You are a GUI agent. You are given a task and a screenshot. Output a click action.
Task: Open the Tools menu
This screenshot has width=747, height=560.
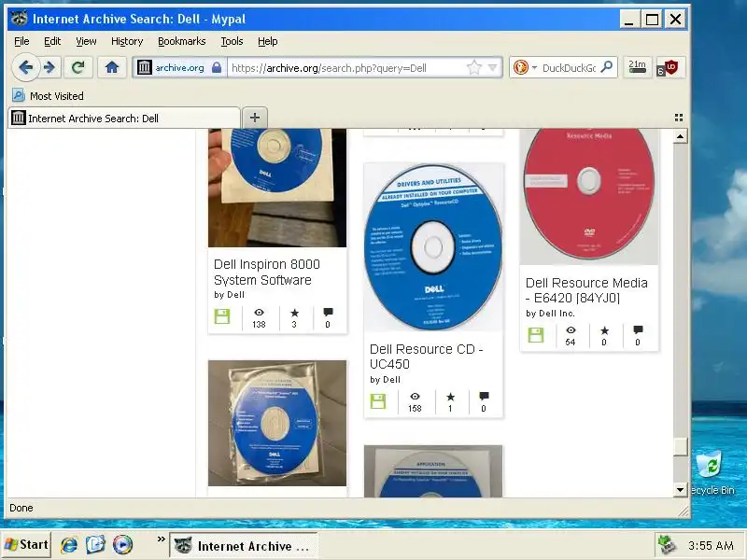[x=232, y=41]
